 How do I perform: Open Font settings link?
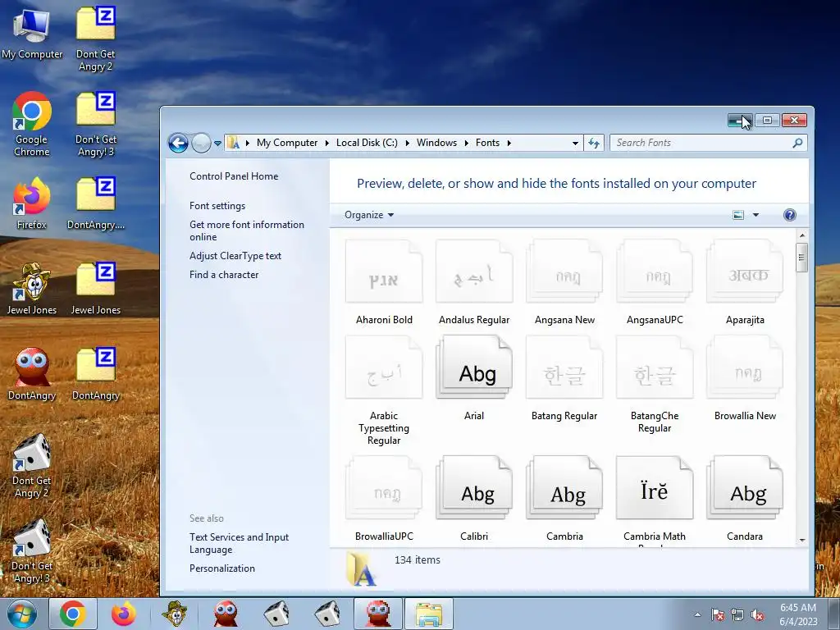pyautogui.click(x=217, y=206)
